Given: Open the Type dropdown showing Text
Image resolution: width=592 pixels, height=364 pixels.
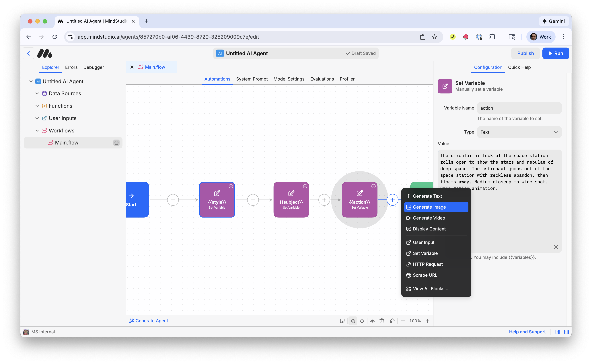Looking at the screenshot, I should point(519,132).
